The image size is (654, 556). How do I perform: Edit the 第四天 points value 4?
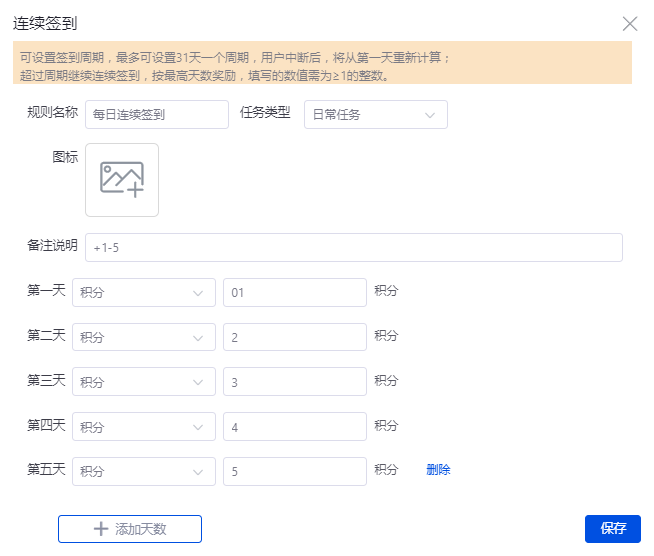coord(295,427)
